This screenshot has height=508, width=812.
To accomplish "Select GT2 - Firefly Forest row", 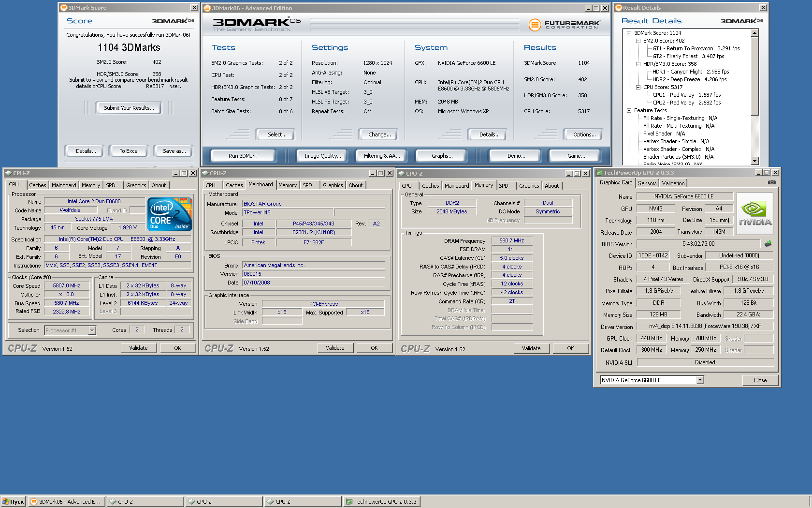I will 688,56.
